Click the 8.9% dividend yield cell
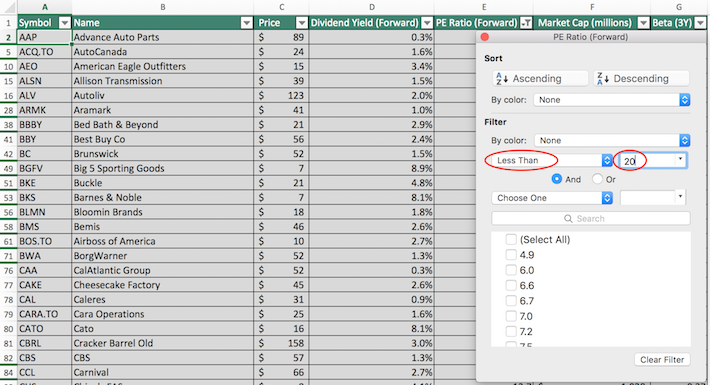This screenshot has width=710, height=385. coord(371,168)
